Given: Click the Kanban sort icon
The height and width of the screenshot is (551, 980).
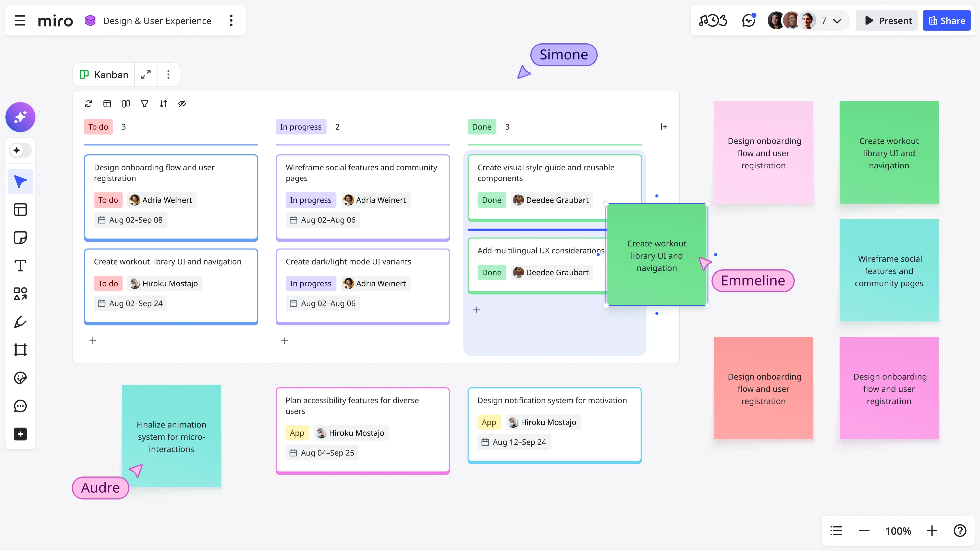Looking at the screenshot, I should click(x=163, y=104).
